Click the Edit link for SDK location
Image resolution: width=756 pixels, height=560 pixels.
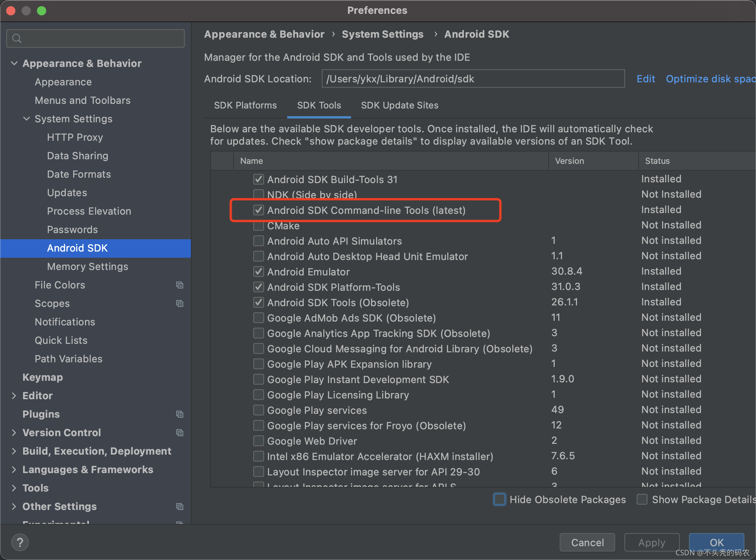(x=646, y=79)
